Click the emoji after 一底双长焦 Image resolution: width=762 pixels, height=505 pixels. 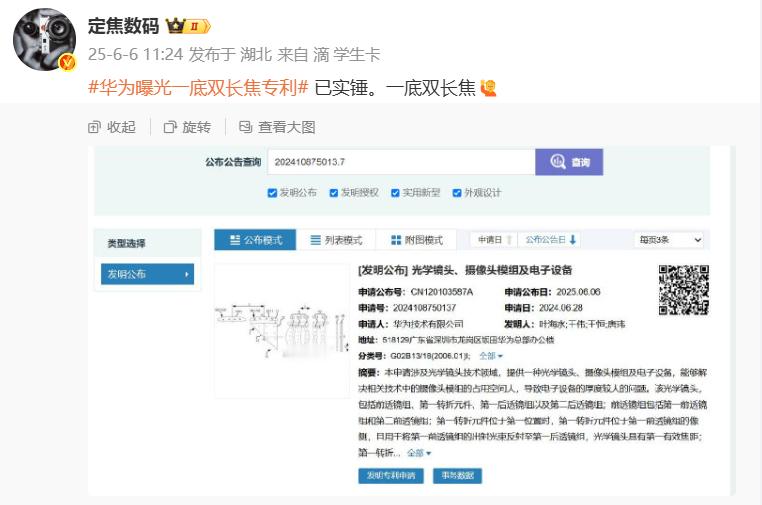pos(488,88)
